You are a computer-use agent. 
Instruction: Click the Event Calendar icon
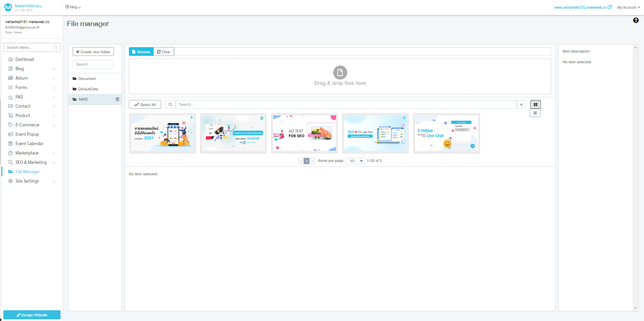[10, 143]
